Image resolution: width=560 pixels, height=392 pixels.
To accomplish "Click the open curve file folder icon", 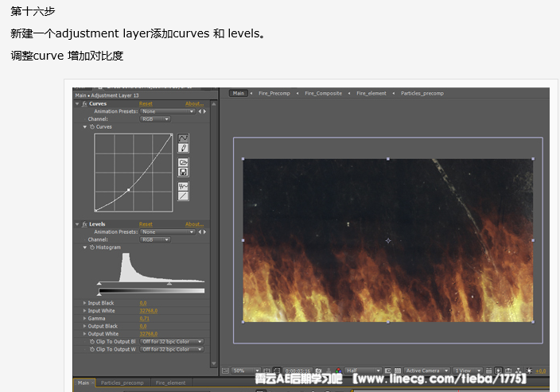I will [x=183, y=162].
